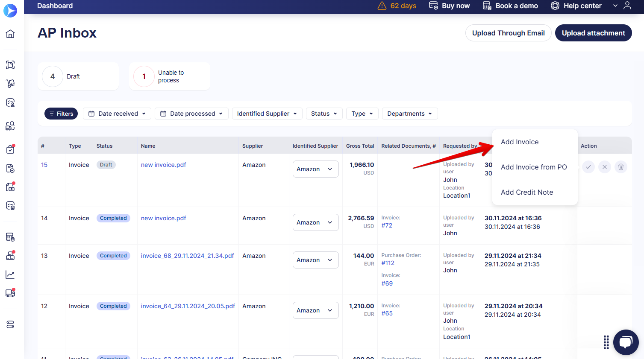Open the Type filter dropdown
644x359 pixels.
(362, 114)
